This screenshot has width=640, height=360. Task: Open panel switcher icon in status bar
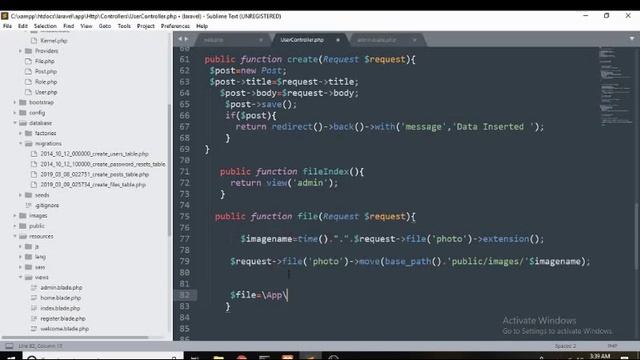(9, 346)
